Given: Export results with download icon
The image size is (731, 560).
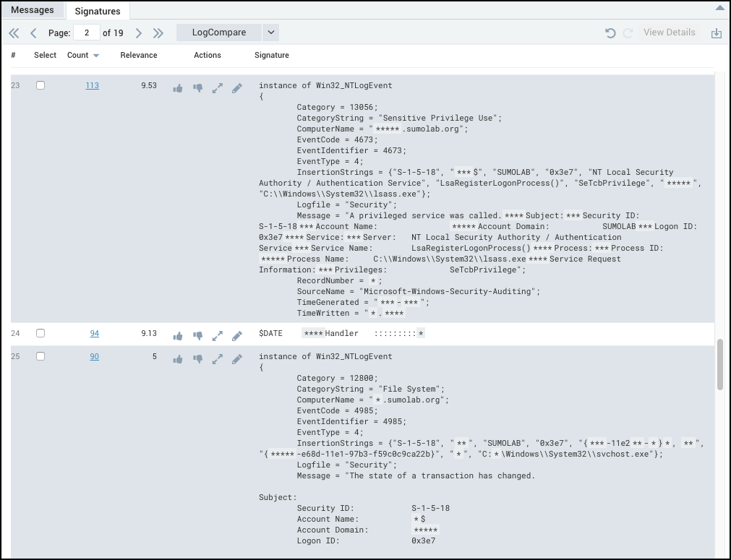Looking at the screenshot, I should point(716,33).
